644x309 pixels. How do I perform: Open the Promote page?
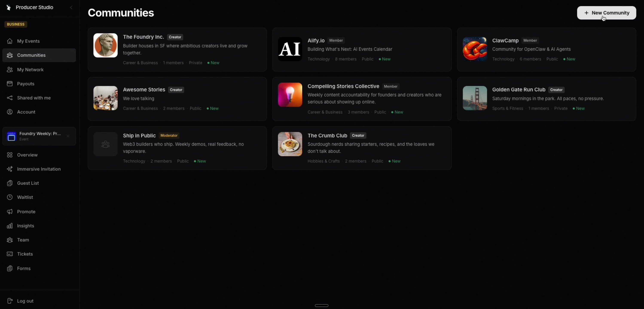tap(39, 212)
